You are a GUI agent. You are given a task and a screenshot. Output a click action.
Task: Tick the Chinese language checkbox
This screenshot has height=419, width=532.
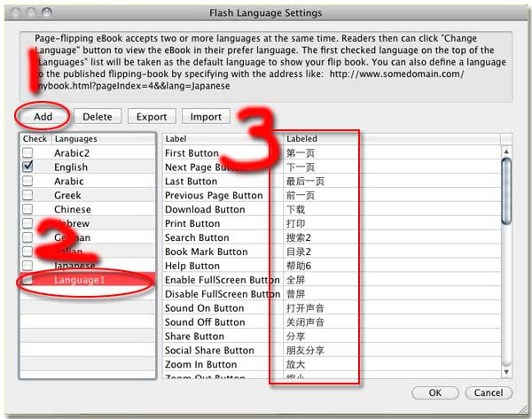click(x=27, y=209)
